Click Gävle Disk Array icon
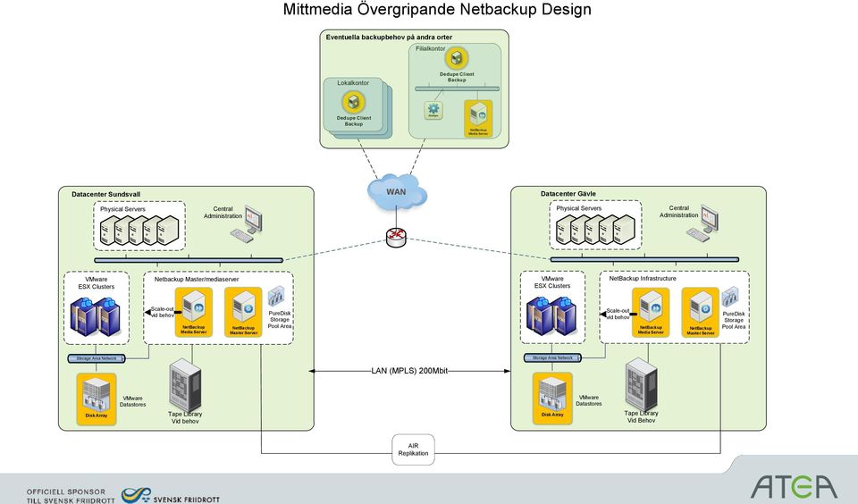The width and height of the screenshot is (858, 504). click(552, 399)
